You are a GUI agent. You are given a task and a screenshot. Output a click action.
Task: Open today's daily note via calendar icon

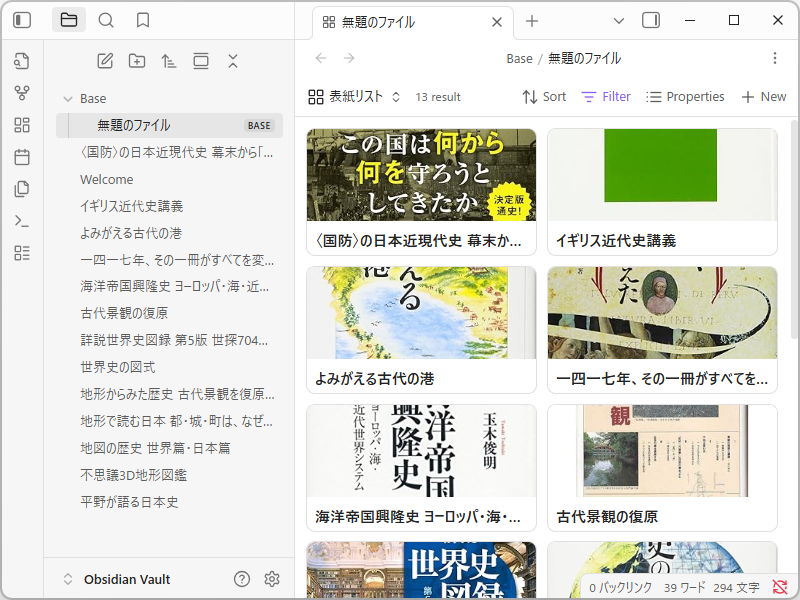click(22, 155)
